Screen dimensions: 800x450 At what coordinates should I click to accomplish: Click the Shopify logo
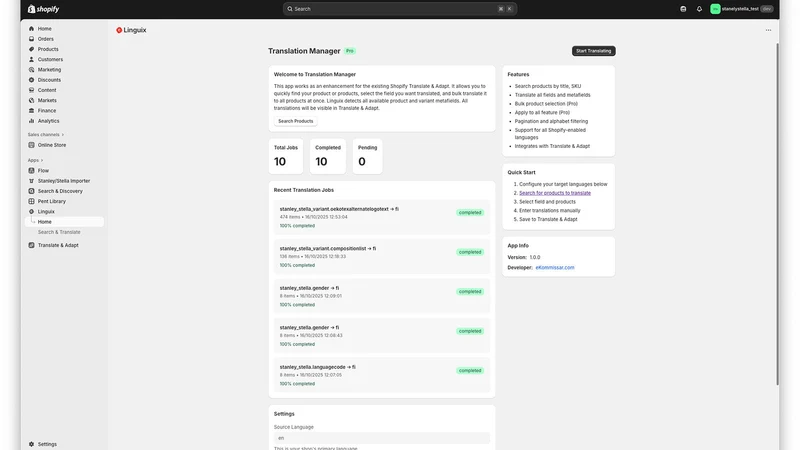(x=43, y=9)
